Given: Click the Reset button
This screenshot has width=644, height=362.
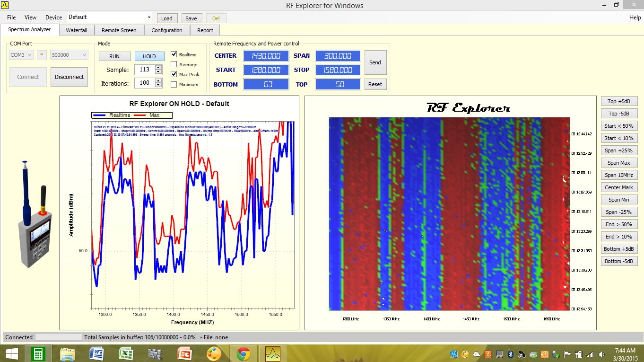Looking at the screenshot, I should tap(375, 84).
